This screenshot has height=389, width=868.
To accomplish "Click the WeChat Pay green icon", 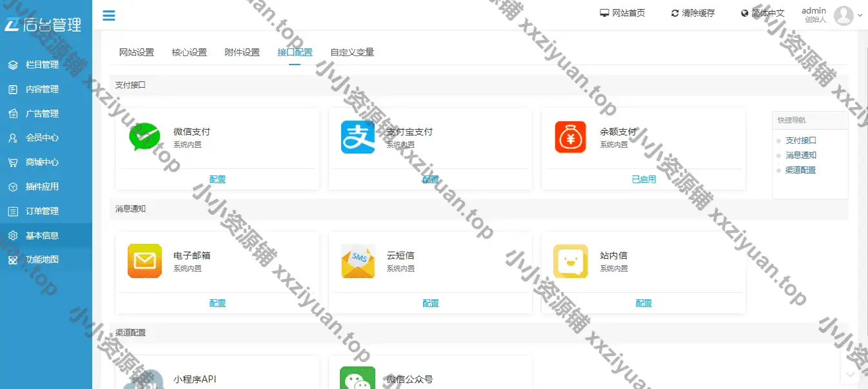I will click(x=144, y=137).
